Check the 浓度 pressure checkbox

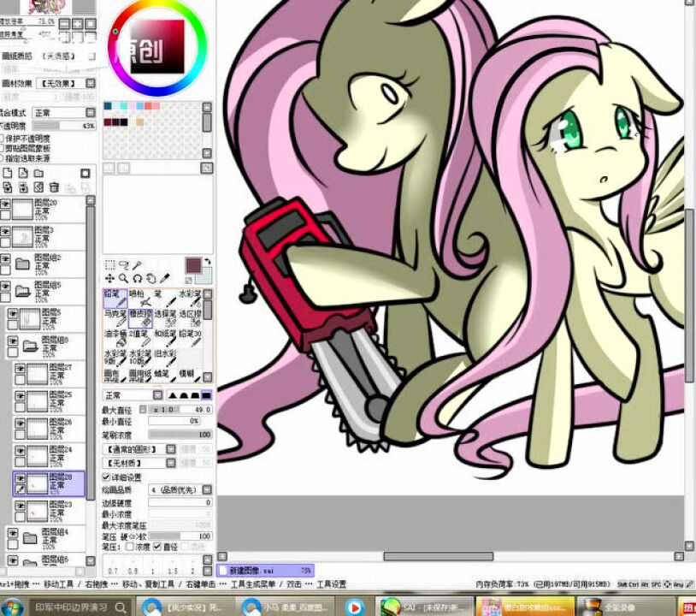[130, 547]
